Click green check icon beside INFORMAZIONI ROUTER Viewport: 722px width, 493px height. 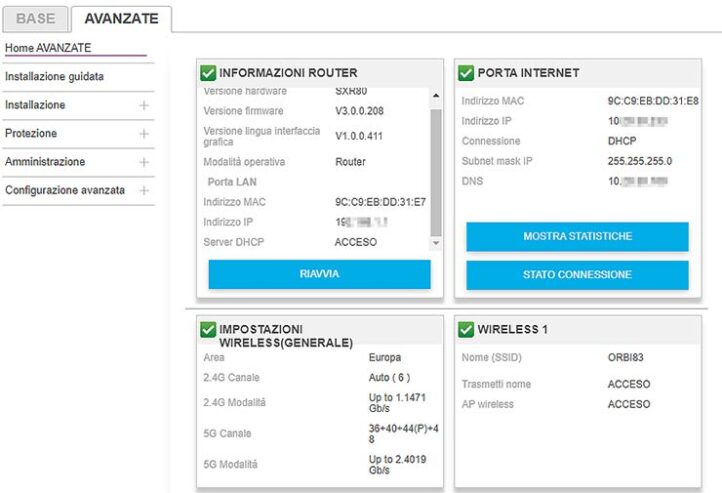[x=208, y=73]
